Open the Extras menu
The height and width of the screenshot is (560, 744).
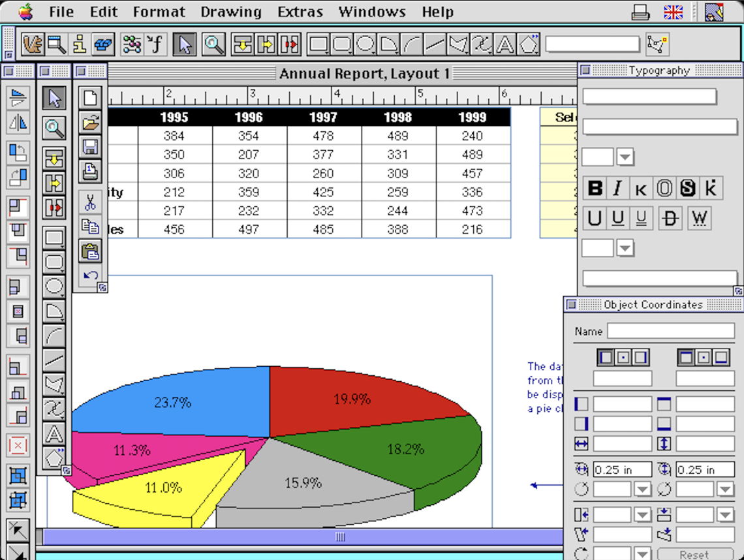pos(300,12)
